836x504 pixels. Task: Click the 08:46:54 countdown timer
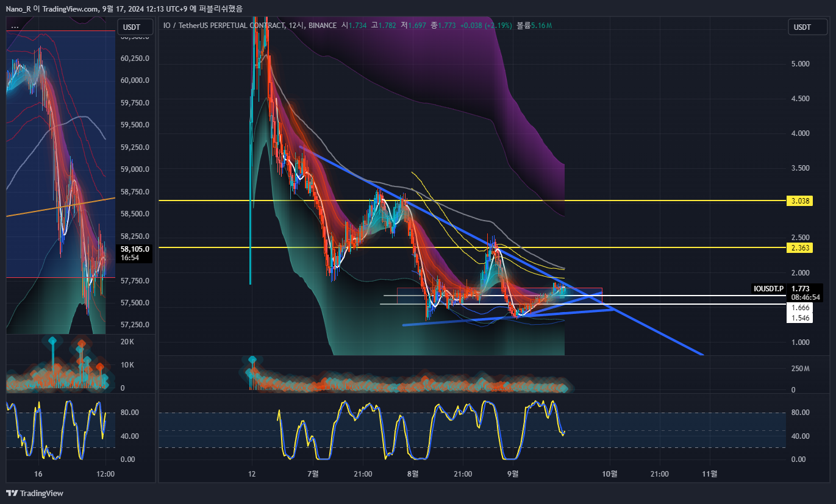806,297
